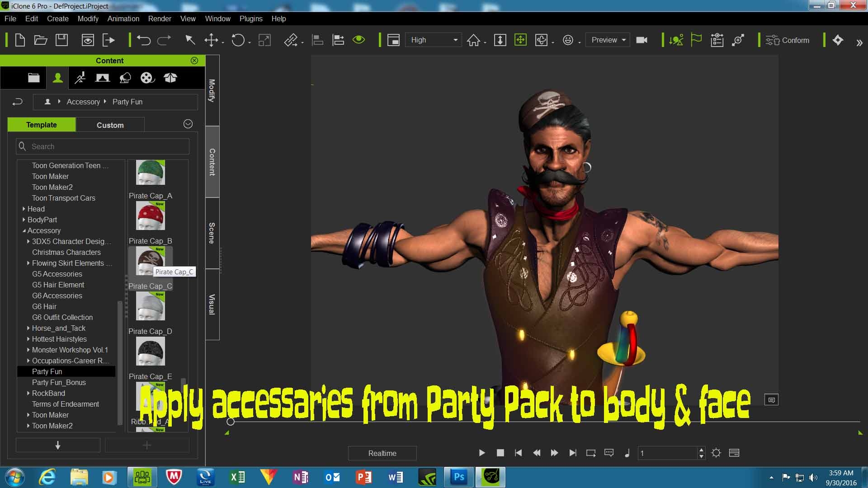
Task: Expand the Head tree node
Action: coord(24,209)
